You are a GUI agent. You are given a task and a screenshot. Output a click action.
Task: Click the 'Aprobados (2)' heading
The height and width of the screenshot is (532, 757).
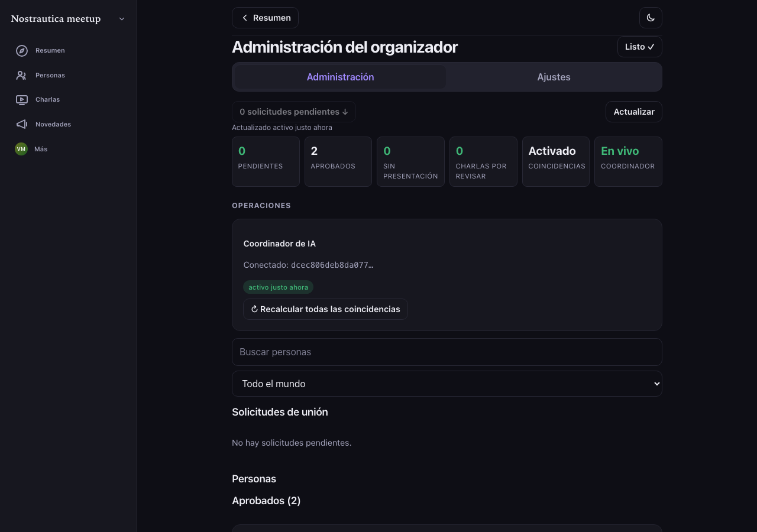coord(266,501)
